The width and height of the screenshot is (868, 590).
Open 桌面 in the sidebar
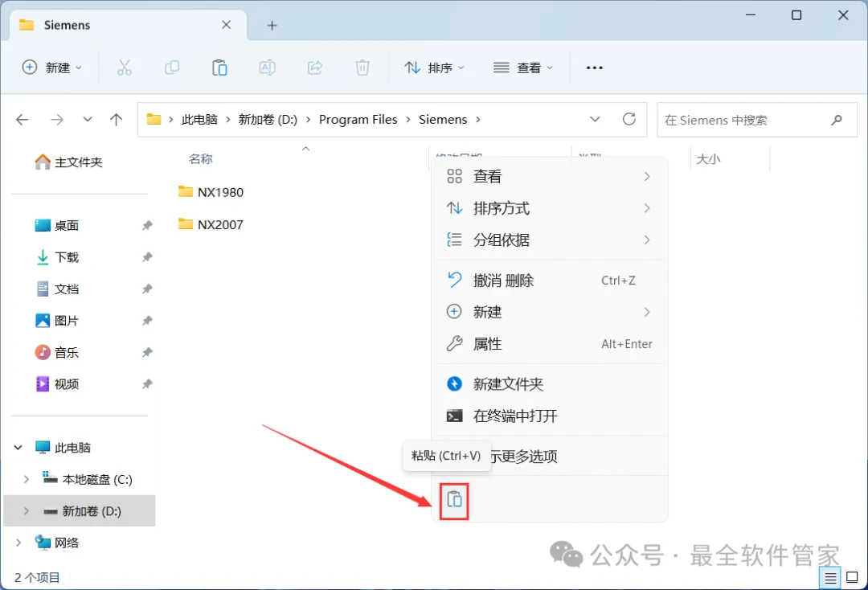pyautogui.click(x=57, y=225)
